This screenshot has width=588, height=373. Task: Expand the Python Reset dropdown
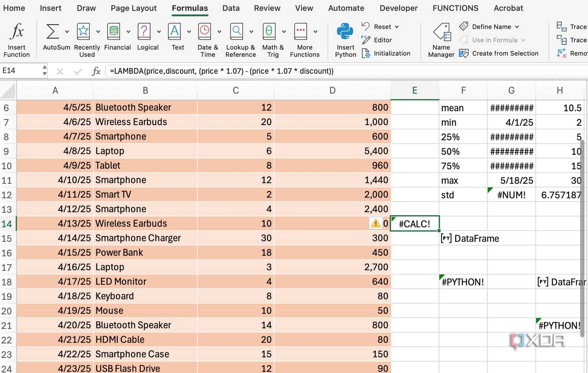pyautogui.click(x=397, y=27)
